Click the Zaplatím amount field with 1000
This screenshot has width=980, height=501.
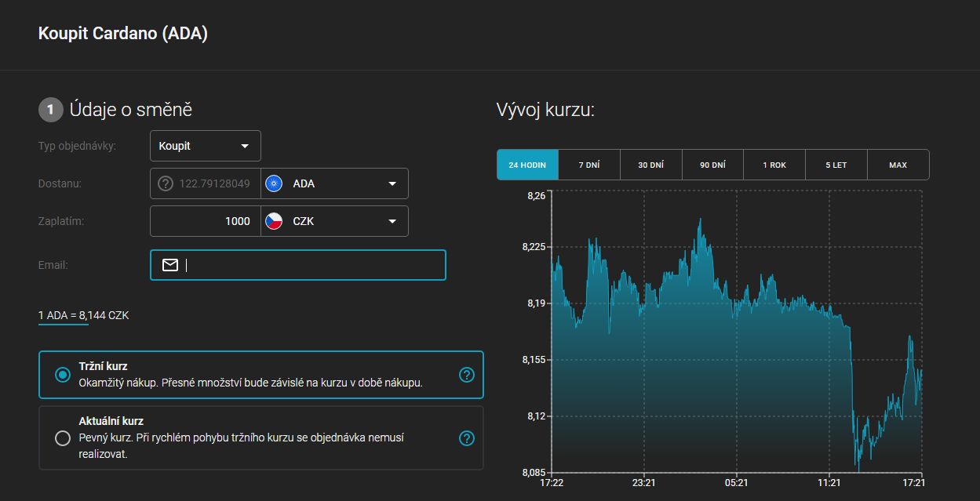click(206, 221)
